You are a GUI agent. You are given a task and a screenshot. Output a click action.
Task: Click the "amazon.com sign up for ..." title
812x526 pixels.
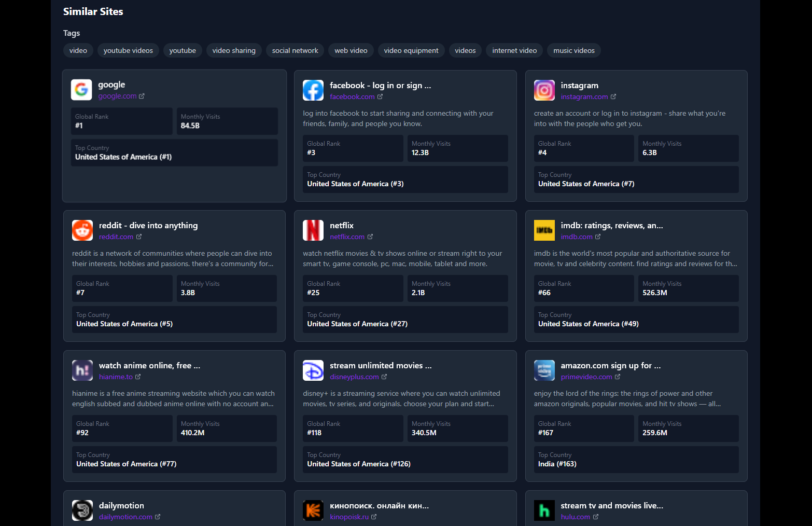tap(611, 365)
